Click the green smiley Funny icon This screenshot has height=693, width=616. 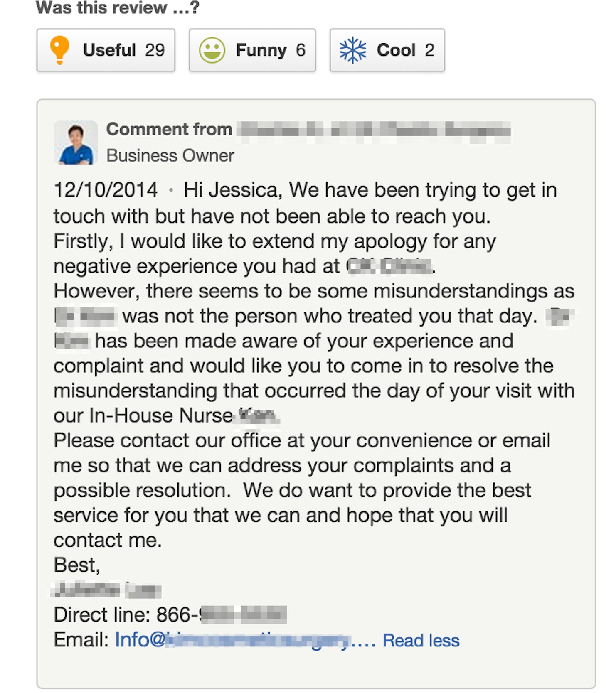pyautogui.click(x=212, y=50)
